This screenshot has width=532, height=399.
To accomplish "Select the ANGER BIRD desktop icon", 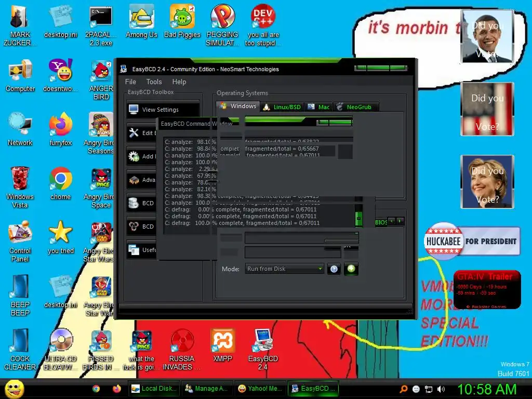I will point(101,79).
